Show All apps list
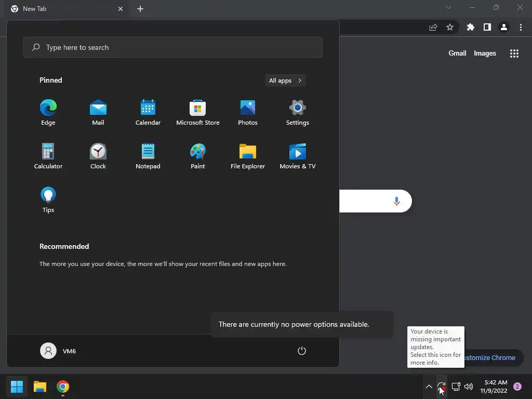Viewport: 532px width, 399px height. pyautogui.click(x=285, y=81)
